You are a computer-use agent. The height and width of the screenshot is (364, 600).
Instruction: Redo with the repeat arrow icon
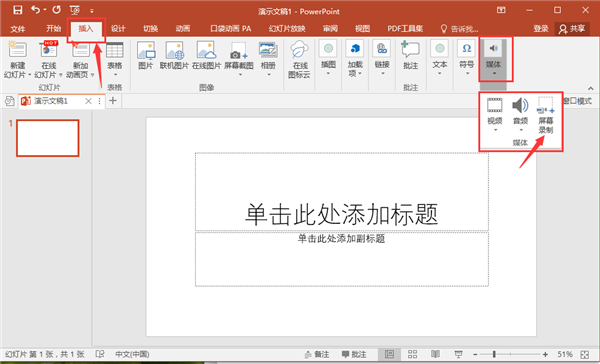pyautogui.click(x=57, y=10)
